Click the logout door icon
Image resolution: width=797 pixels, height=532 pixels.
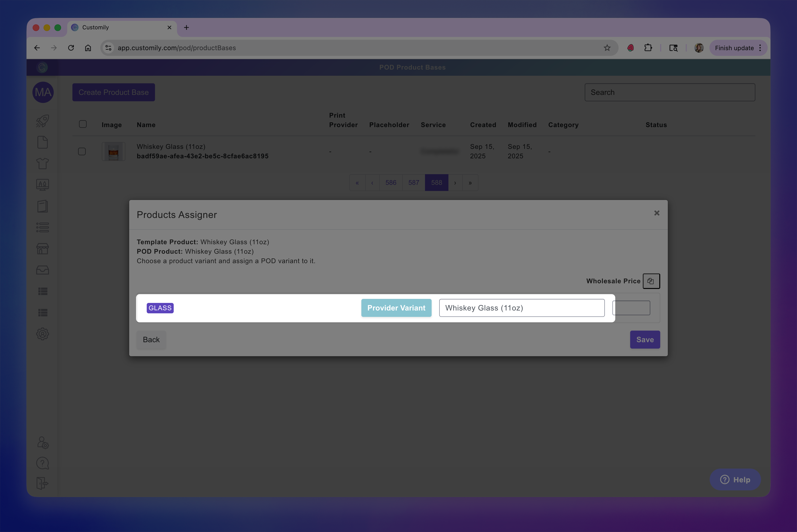42,483
